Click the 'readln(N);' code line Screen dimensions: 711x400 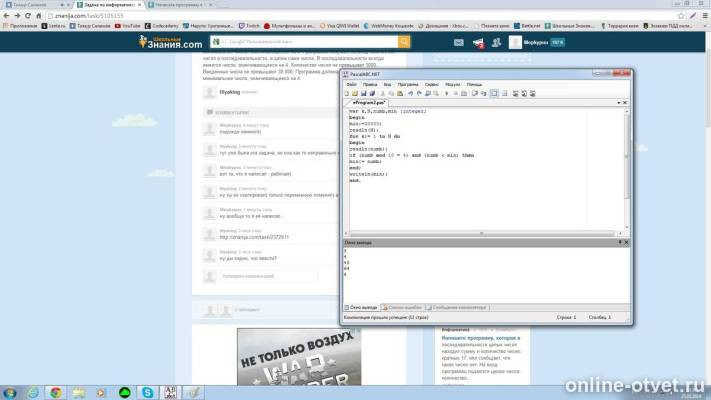[x=364, y=130]
